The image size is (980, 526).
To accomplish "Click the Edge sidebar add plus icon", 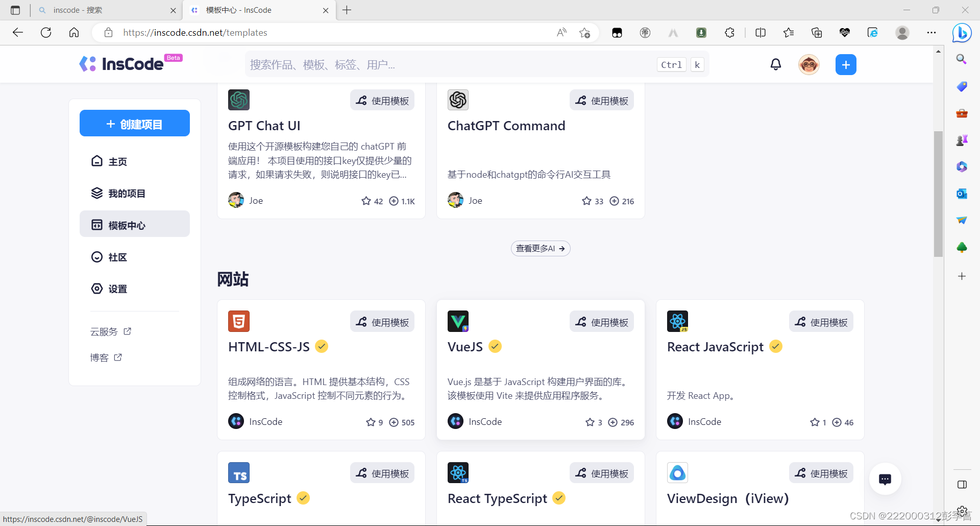I will 962,276.
